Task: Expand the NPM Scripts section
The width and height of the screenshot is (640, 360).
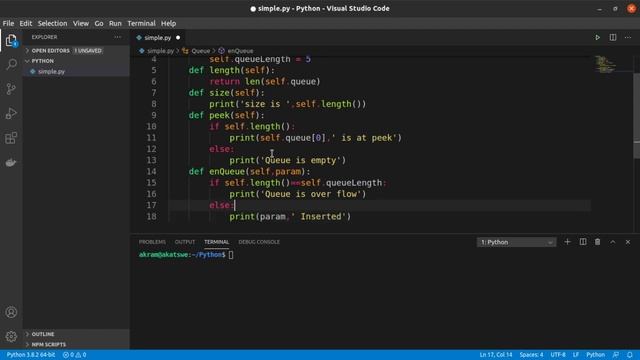Action: click(49, 344)
